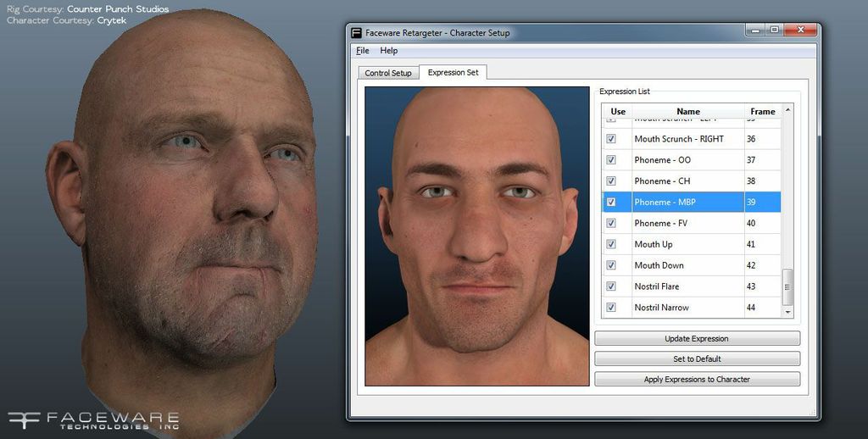The image size is (868, 439).
Task: Switch to the Control Setup tab
Action: coord(387,73)
